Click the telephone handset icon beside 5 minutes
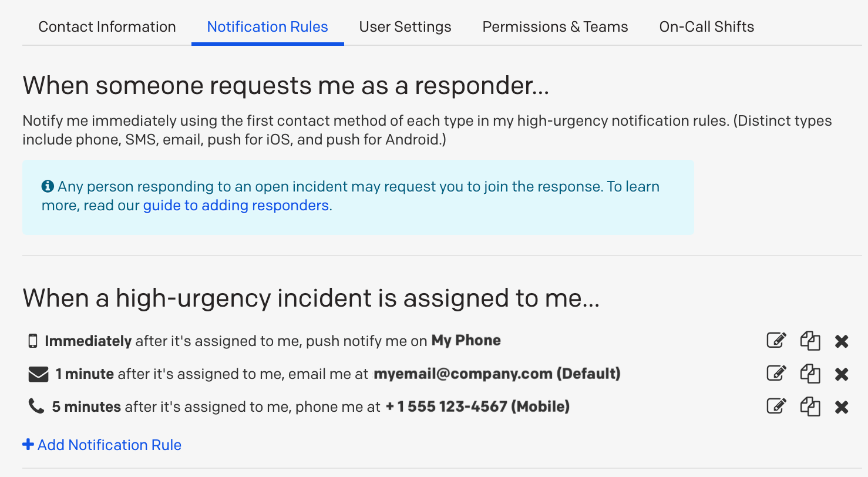This screenshot has width=868, height=477. (x=36, y=407)
